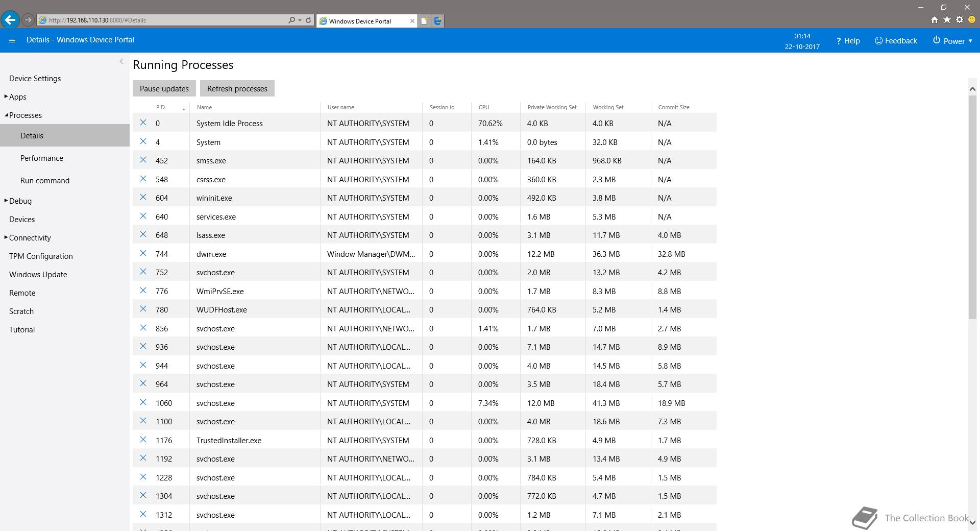Open Device Settings in the sidebar

click(35, 79)
